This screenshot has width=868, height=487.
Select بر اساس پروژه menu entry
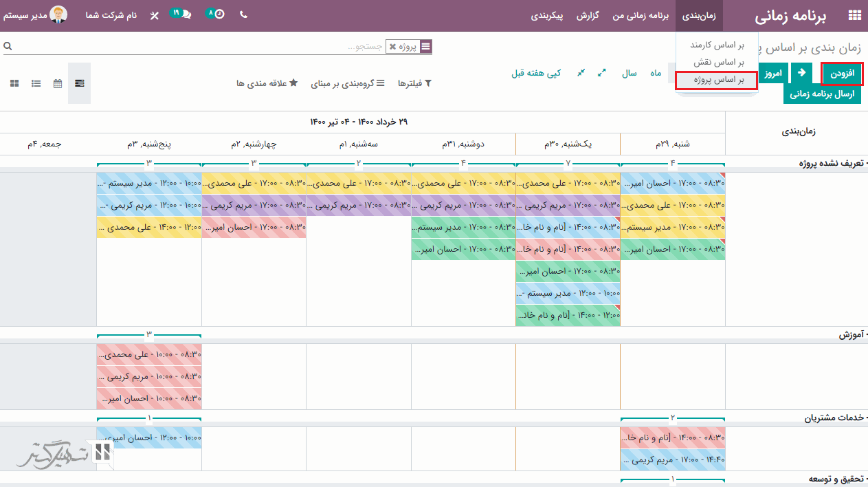coord(717,80)
